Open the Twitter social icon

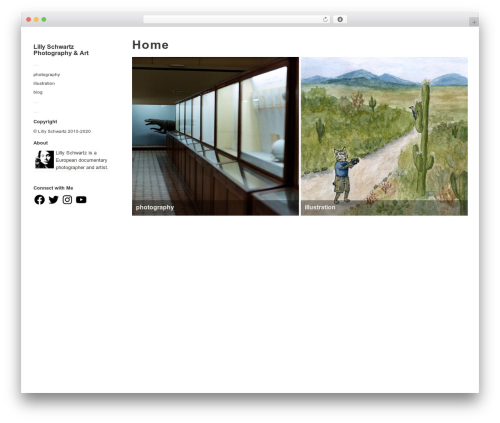(x=53, y=200)
